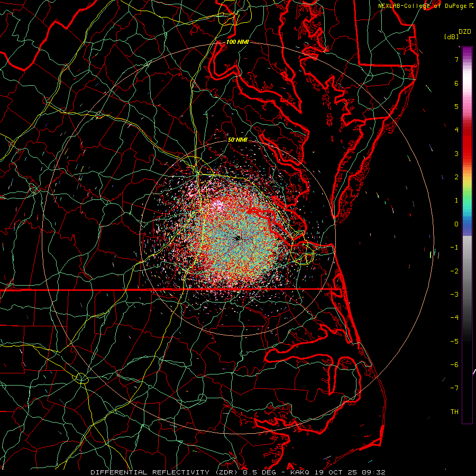Image resolution: width=476 pixels, height=476 pixels.
Task: Click the 7 value on color scale
Action: tap(456, 59)
